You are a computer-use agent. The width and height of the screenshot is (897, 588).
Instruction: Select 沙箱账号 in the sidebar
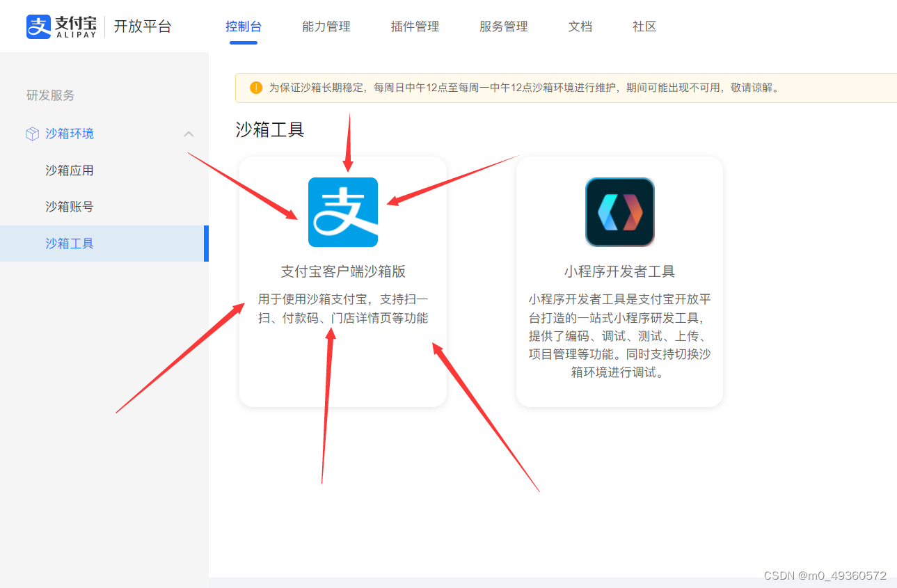tap(70, 207)
